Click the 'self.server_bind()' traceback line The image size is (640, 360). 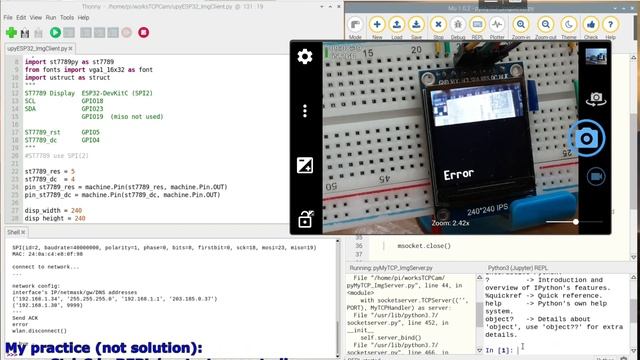[391, 338]
